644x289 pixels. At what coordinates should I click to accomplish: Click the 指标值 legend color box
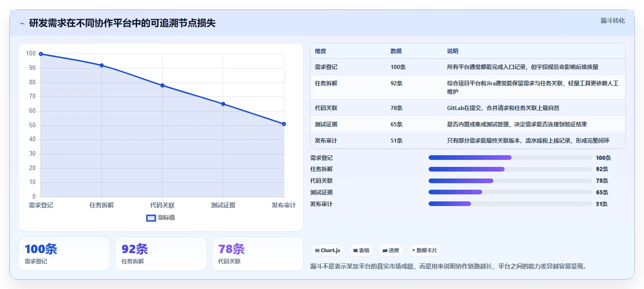[151, 218]
